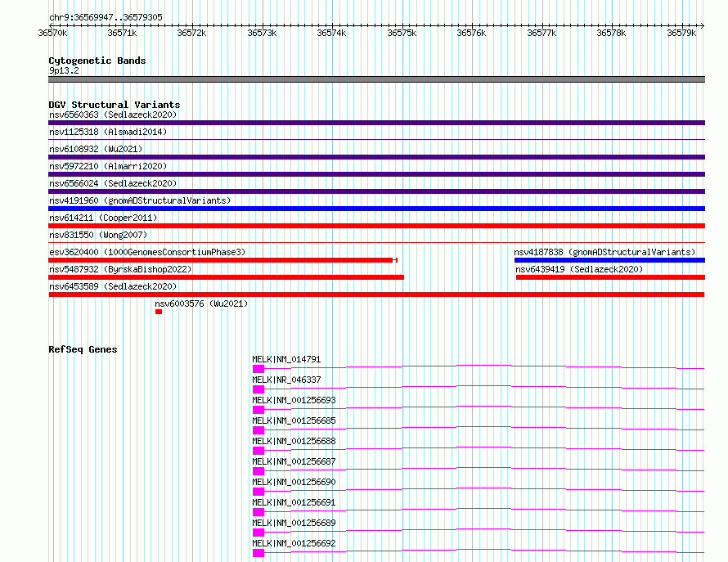Select the nsv6453589 (Sedlazeck2020) label
The height and width of the screenshot is (562, 728).
[x=113, y=286]
